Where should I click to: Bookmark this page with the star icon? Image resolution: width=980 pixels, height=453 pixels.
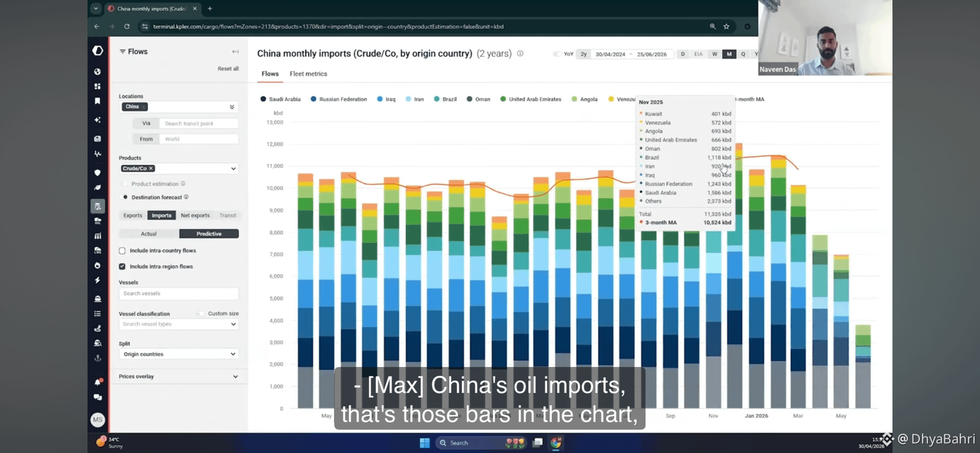726,26
